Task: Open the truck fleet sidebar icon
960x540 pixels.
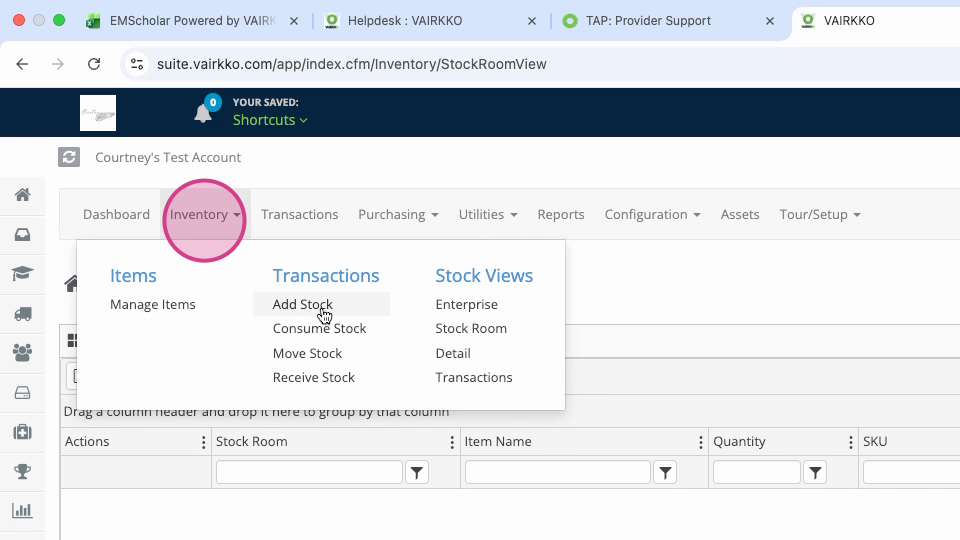Action: [x=23, y=313]
